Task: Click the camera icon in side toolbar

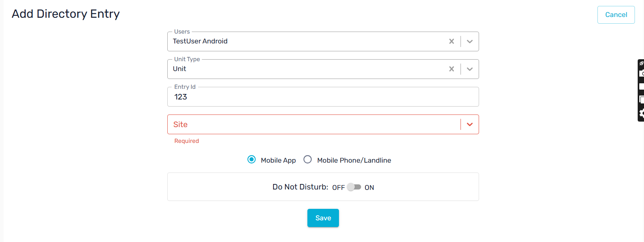Action: pyautogui.click(x=641, y=73)
